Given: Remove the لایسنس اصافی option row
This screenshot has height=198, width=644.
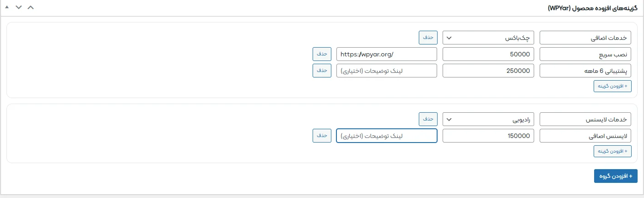Looking at the screenshot, I should coord(322,136).
